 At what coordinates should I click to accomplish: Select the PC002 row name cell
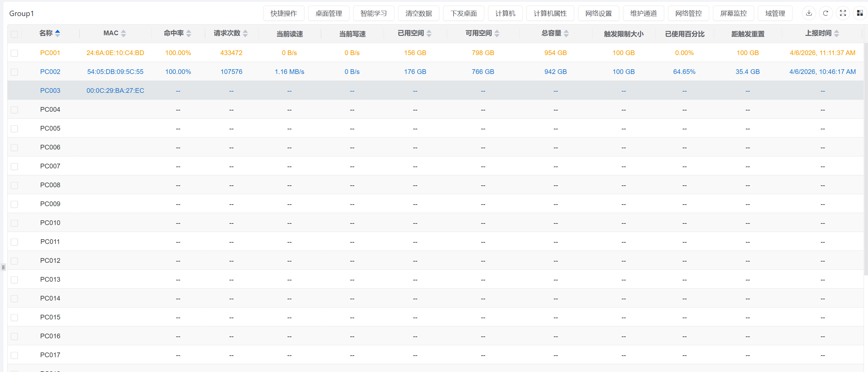tap(50, 72)
